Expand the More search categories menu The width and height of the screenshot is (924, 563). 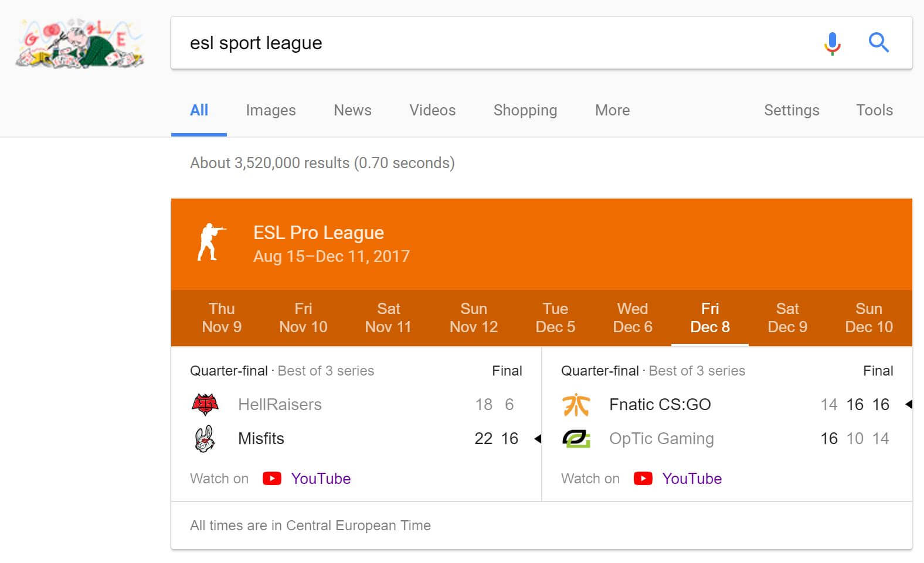(612, 110)
